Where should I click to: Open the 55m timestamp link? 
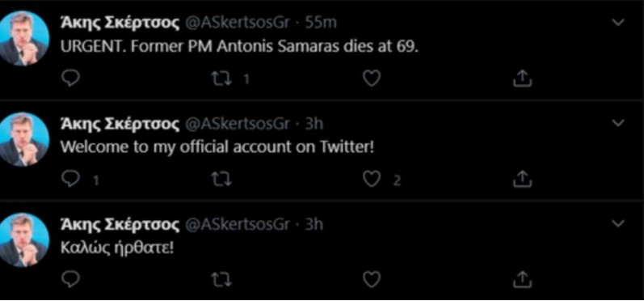pyautogui.click(x=320, y=23)
